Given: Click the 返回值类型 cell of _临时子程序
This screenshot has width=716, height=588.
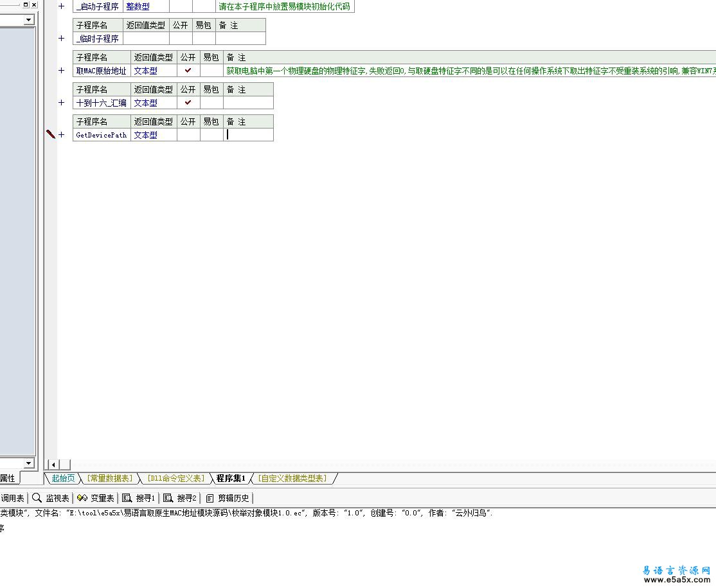Looking at the screenshot, I should pyautogui.click(x=146, y=39).
